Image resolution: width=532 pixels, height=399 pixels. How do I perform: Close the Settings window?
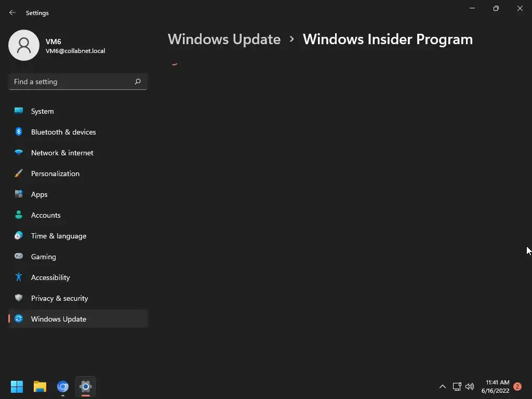click(x=520, y=8)
